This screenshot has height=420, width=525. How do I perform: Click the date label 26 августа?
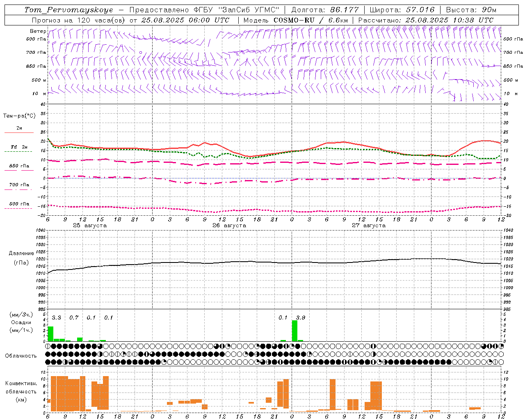click(x=229, y=226)
